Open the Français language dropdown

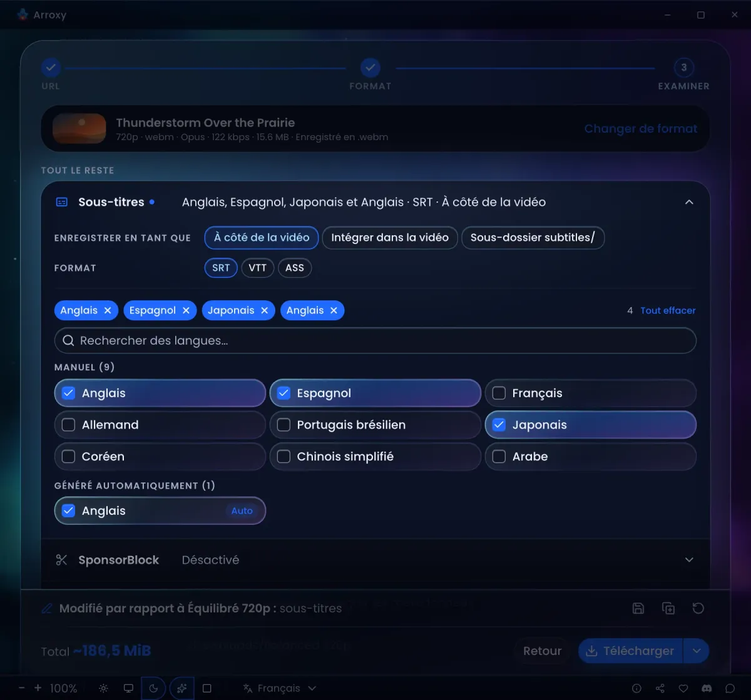click(279, 688)
